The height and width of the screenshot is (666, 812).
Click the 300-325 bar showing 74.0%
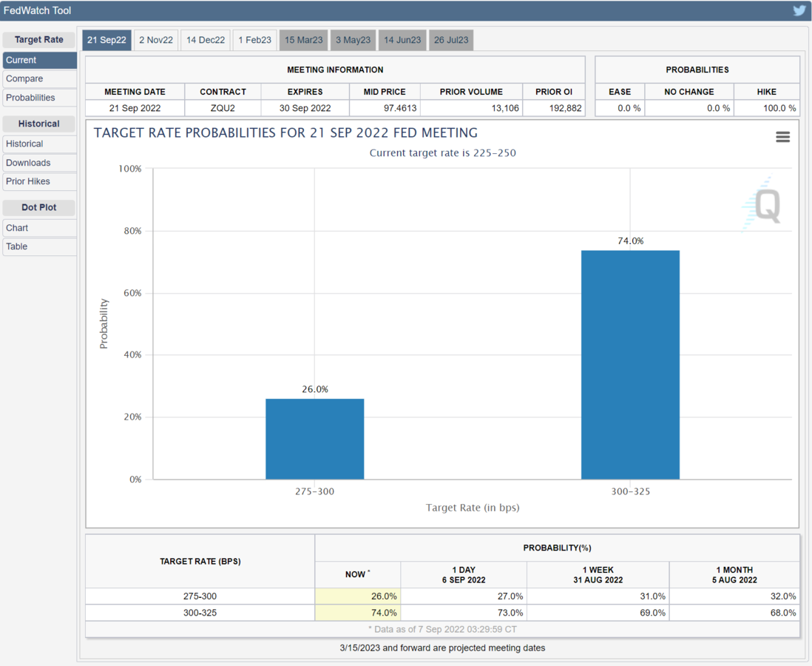coord(630,365)
